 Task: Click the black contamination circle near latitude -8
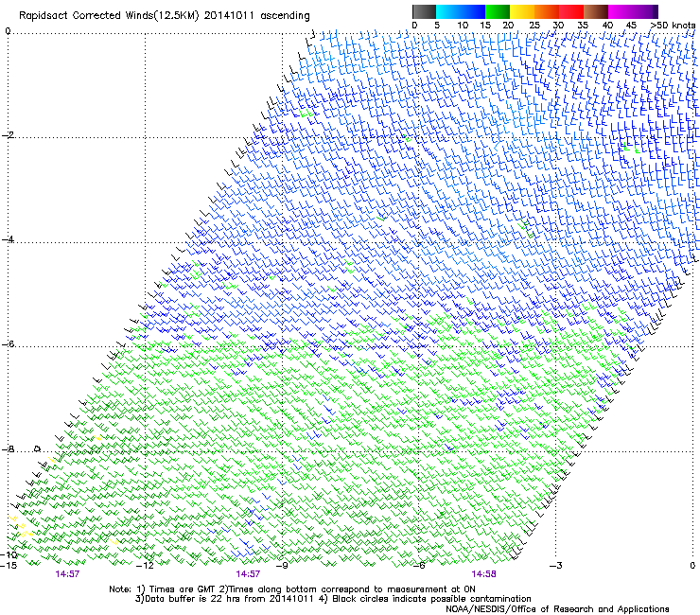(38, 448)
